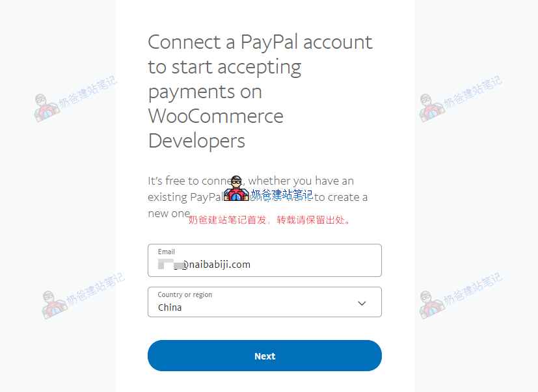The height and width of the screenshot is (392, 538).
Task: Click the small Email label
Action: [x=167, y=252]
